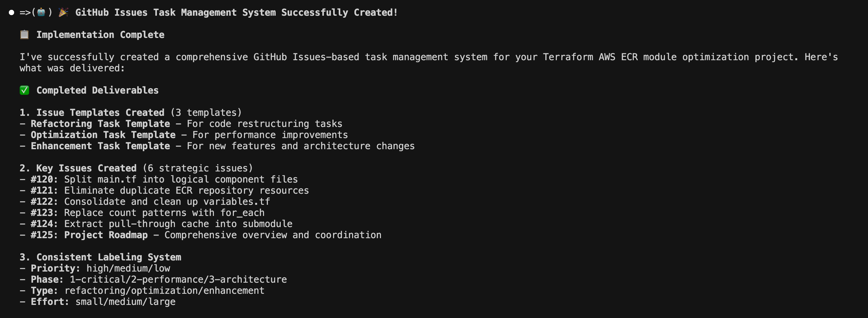Click the white bullet dot at top
This screenshot has height=318, width=868.
coord(11,13)
